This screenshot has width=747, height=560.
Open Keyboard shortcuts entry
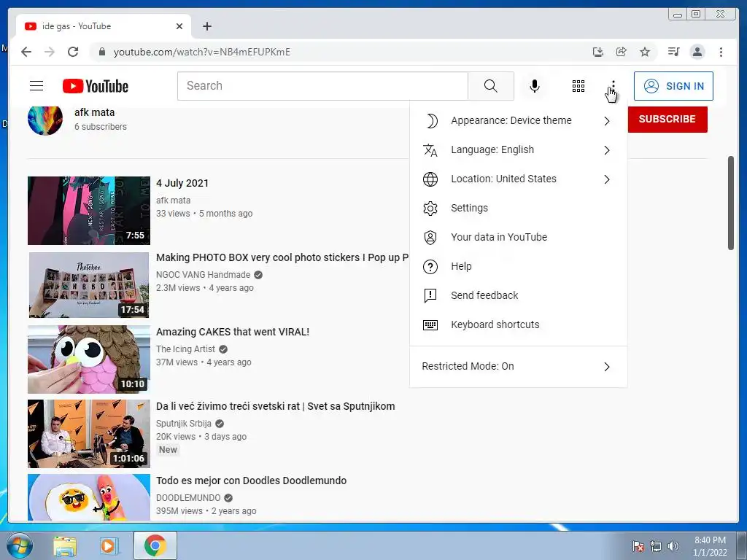point(519,324)
